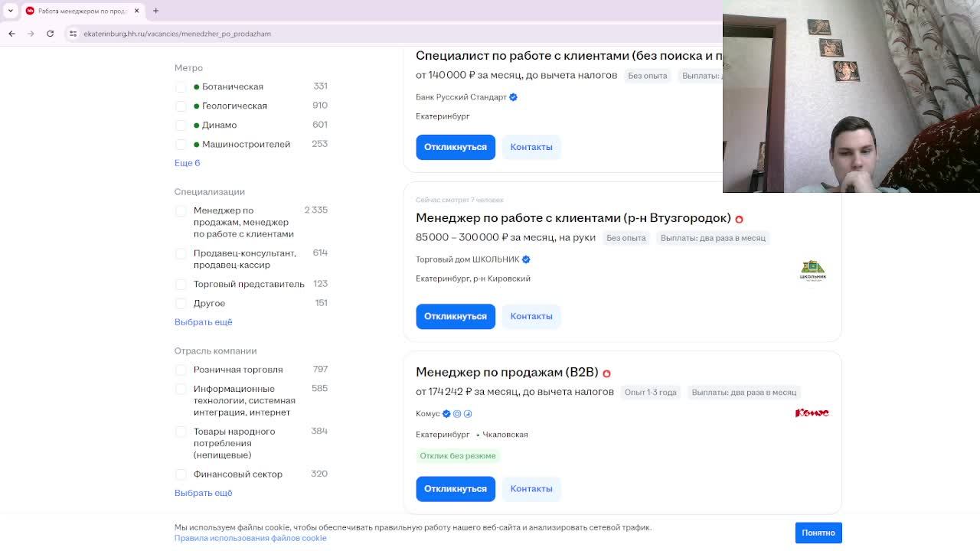Click Выплаты: два раза в месяц on Комус vacancy

point(744,393)
